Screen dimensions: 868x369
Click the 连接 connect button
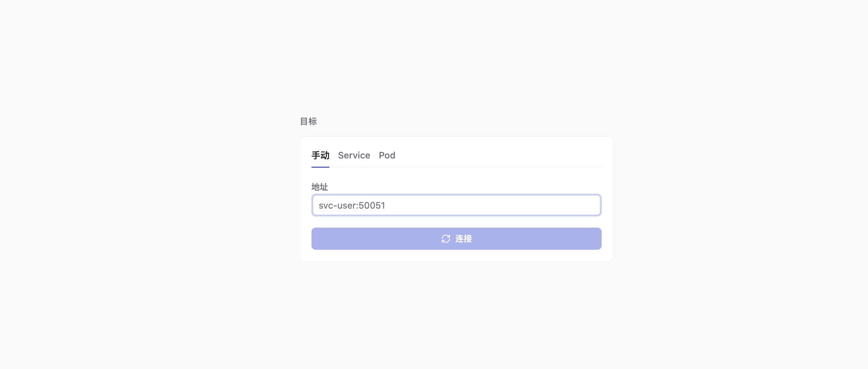coord(457,238)
